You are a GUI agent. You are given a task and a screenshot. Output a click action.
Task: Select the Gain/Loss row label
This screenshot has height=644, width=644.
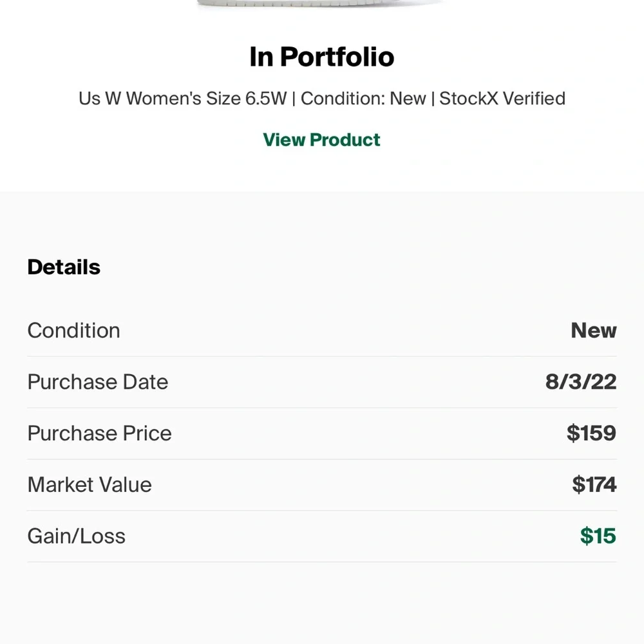pos(77,536)
